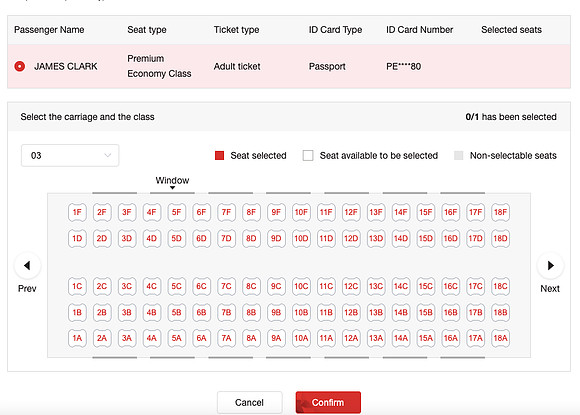Image resolution: width=580 pixels, height=415 pixels.
Task: Select window seat 15A
Action: [426, 338]
